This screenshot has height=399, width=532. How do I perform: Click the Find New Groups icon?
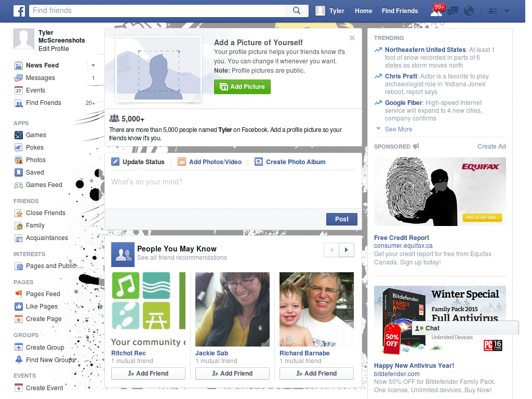click(19, 360)
